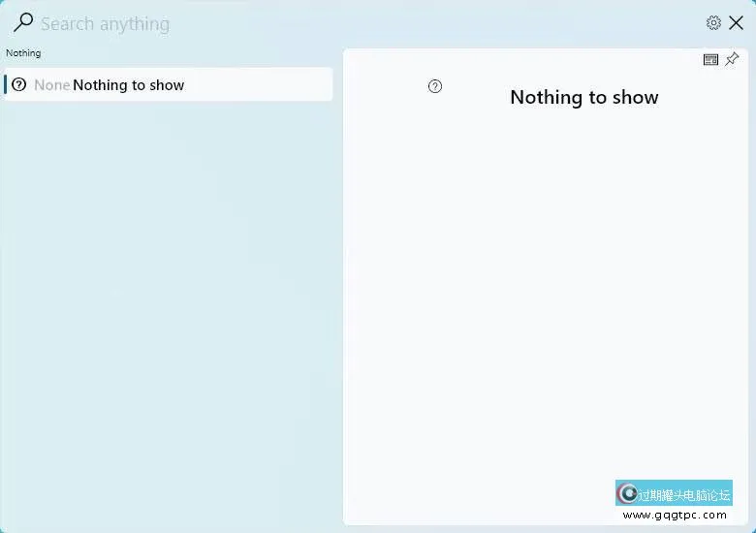Click the grey "None" label in the result row
756x533 pixels.
pos(51,85)
